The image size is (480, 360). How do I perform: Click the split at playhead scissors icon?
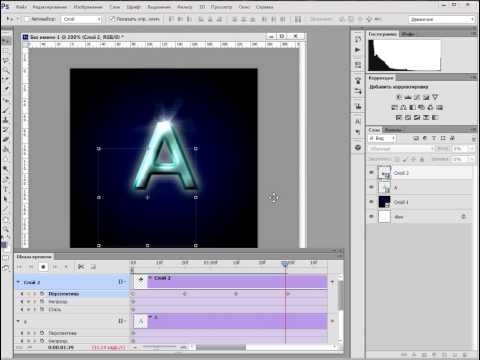pyautogui.click(x=81, y=267)
